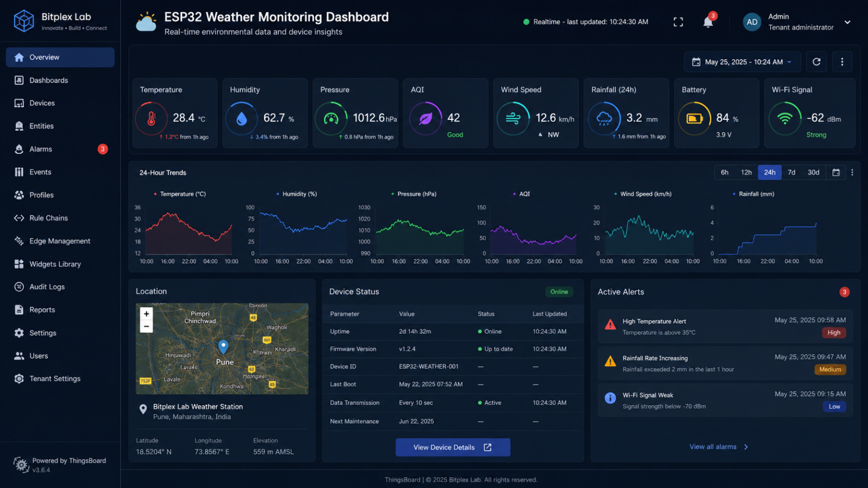The image size is (868, 488).
Task: Select the 24h trend range tab
Action: (x=770, y=172)
